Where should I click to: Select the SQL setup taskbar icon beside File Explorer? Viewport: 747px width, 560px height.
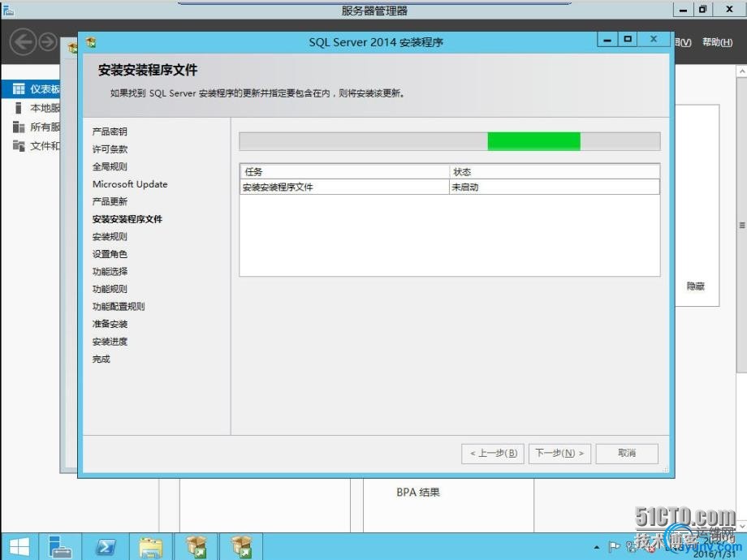[196, 547]
